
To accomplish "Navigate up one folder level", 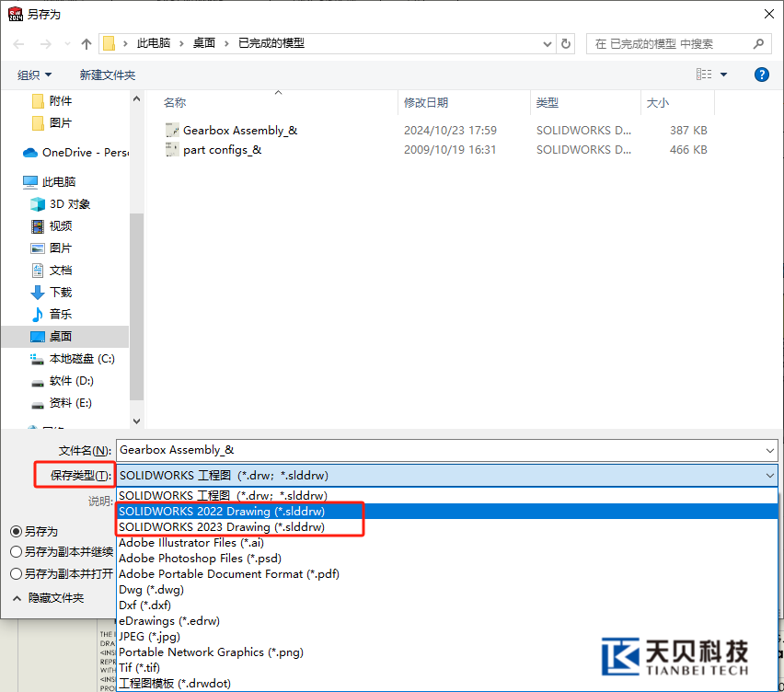I will tap(86, 44).
